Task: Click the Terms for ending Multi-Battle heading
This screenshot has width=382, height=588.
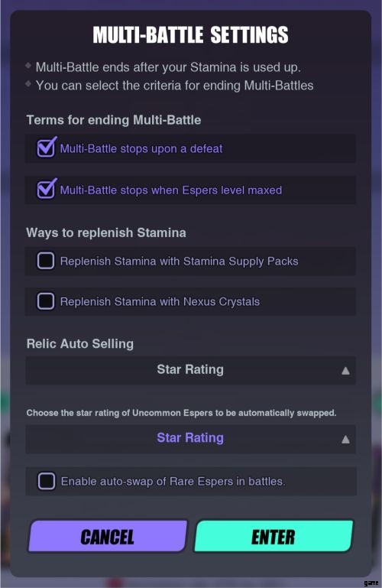Action: 114,120
